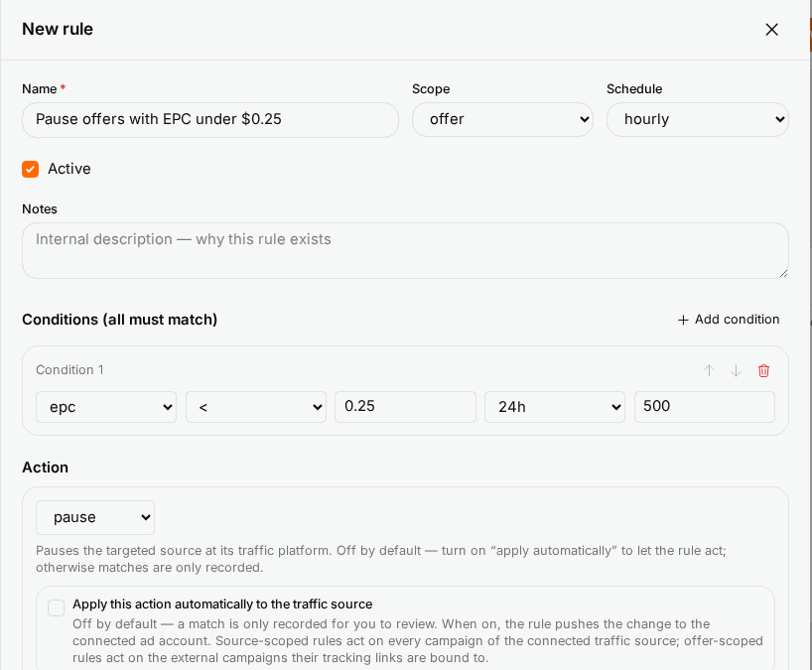Delete Condition 1 with trash icon

tap(763, 370)
